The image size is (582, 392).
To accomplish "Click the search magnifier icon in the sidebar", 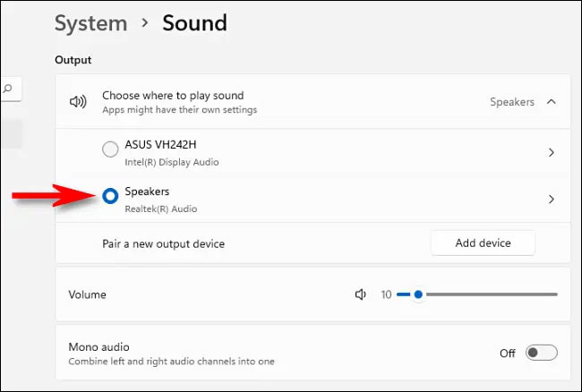I will point(8,89).
